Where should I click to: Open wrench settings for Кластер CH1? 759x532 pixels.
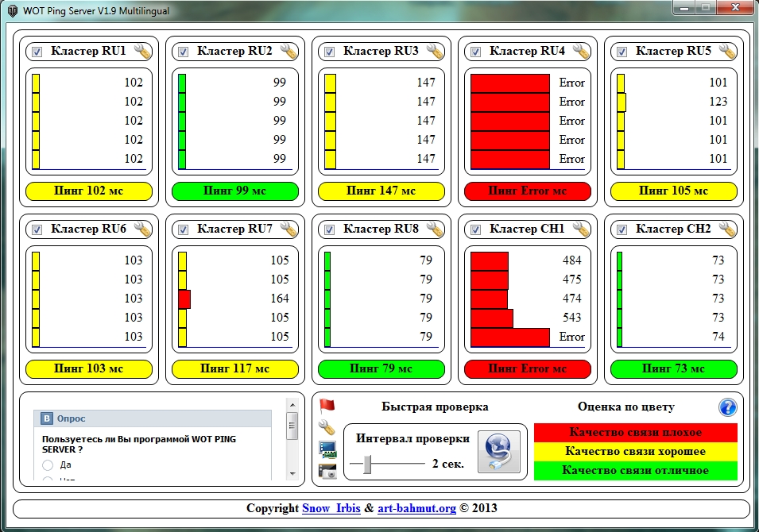point(581,229)
